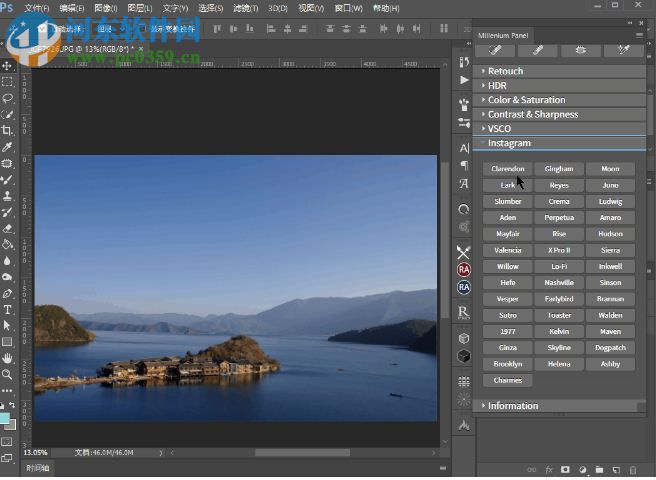The height and width of the screenshot is (480, 656).
Task: Expand the Information section
Action: (x=559, y=406)
